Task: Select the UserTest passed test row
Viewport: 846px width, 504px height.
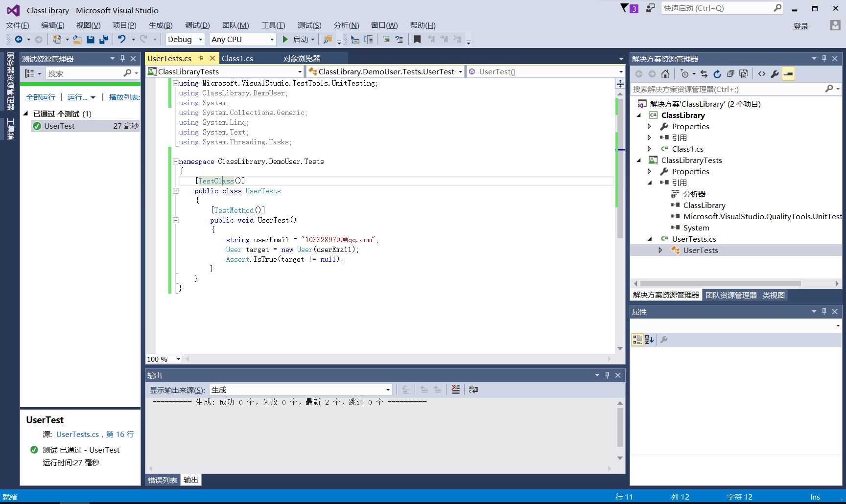Action: click(86, 126)
